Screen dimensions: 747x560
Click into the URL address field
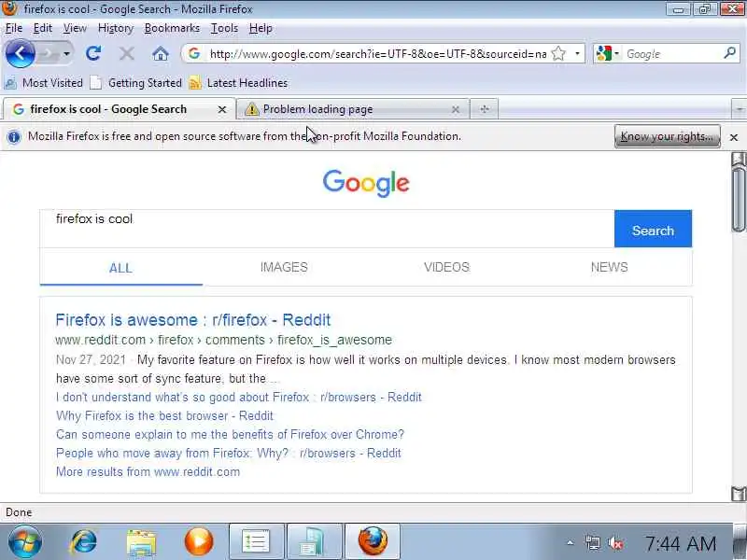(377, 54)
